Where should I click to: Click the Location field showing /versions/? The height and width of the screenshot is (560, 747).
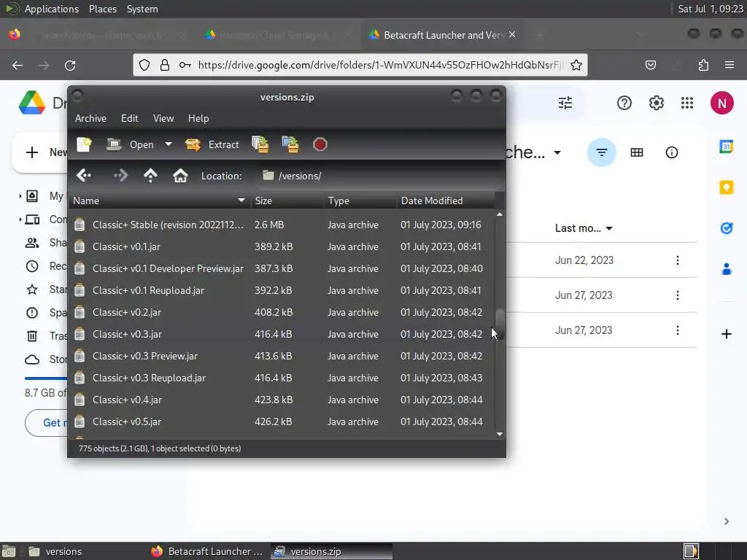click(379, 176)
